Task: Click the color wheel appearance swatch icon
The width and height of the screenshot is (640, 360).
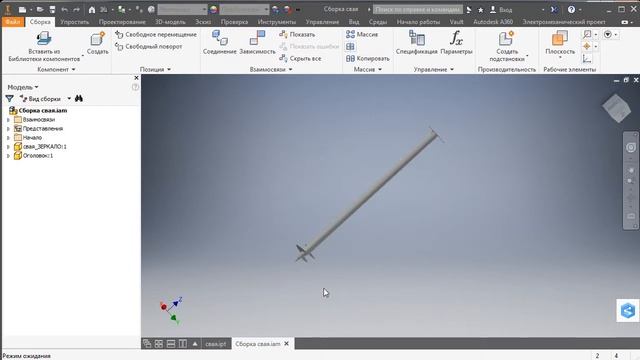Action: pyautogui.click(x=213, y=9)
